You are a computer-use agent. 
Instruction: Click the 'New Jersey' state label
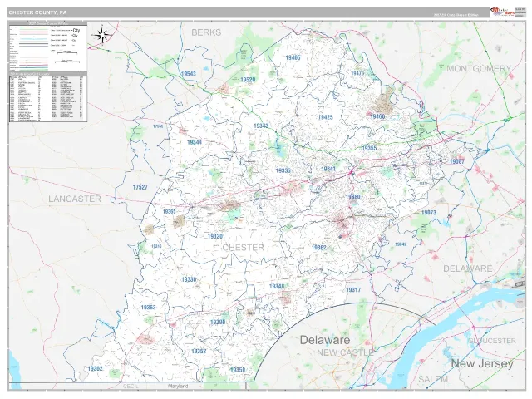[x=482, y=364]
